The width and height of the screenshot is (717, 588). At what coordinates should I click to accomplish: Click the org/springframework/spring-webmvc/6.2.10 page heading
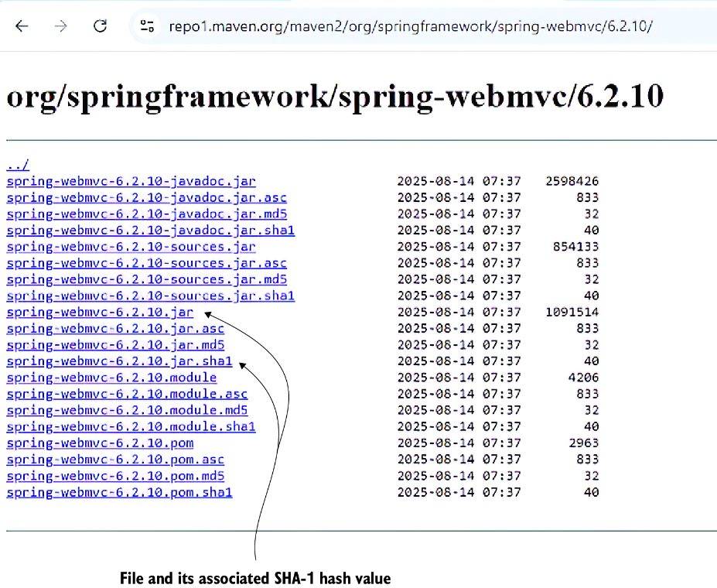[x=335, y=97]
